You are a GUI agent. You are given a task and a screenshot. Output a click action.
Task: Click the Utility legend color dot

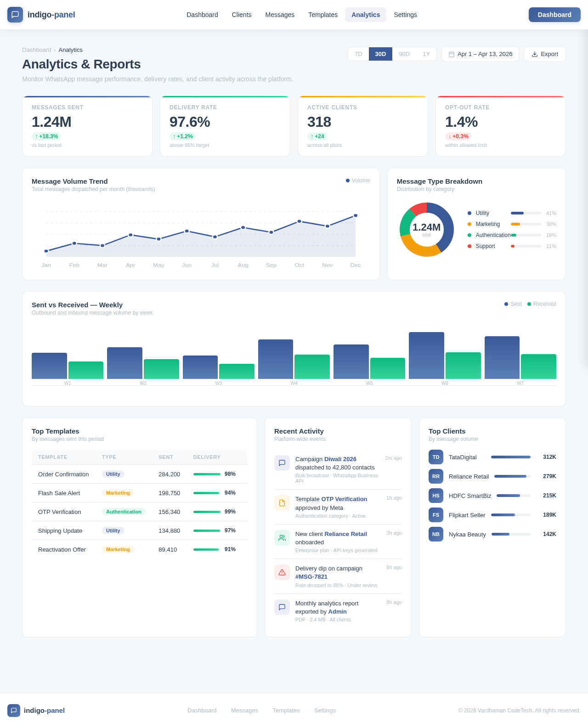(469, 213)
